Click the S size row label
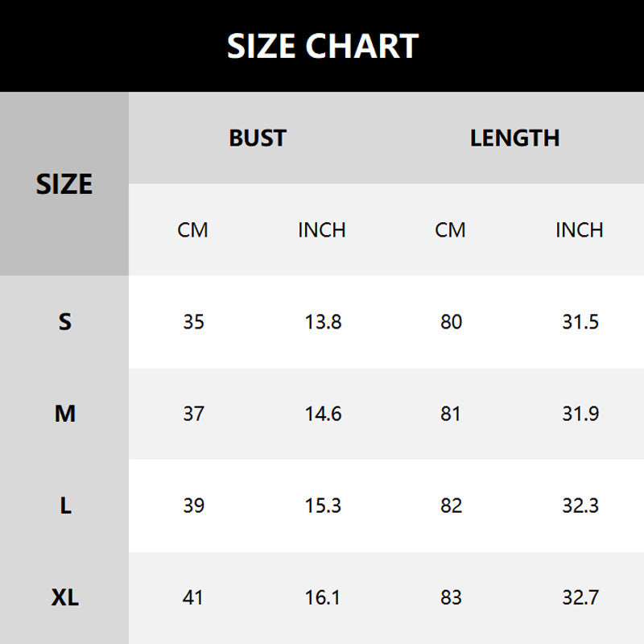The image size is (644, 644). coord(64,322)
